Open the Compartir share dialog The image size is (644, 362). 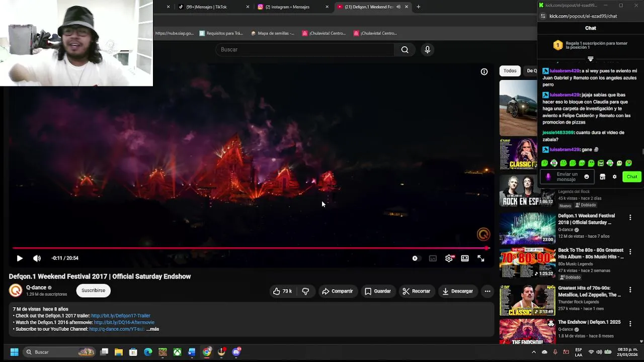click(x=337, y=291)
